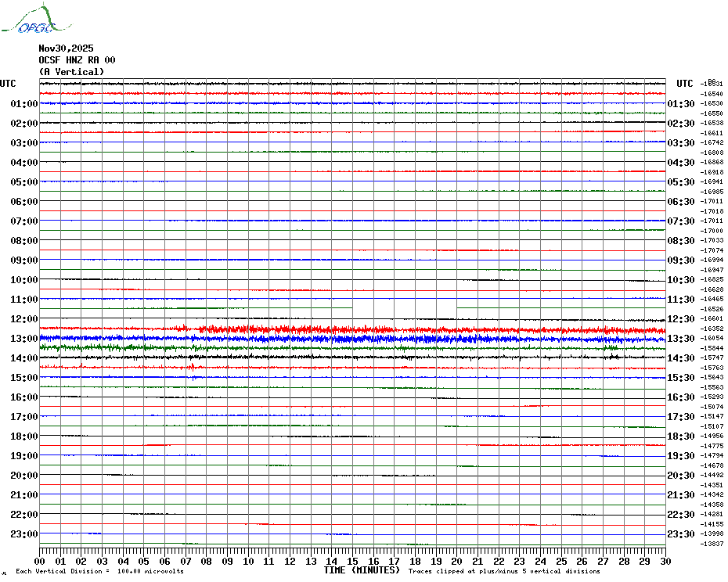Click the 17:30 time label

click(x=681, y=417)
